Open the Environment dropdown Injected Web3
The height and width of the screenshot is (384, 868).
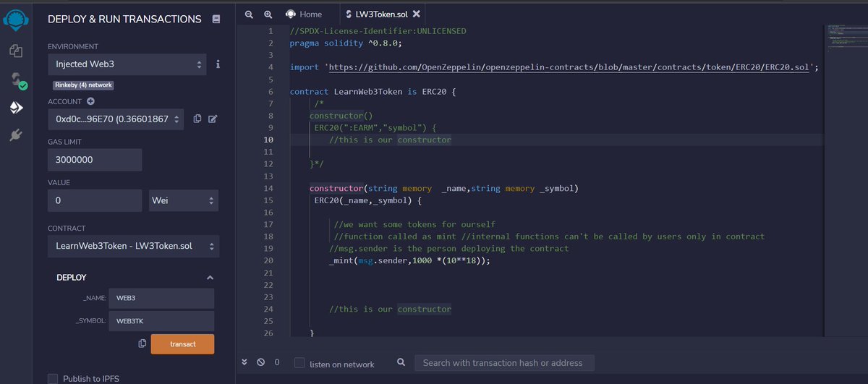pyautogui.click(x=127, y=64)
